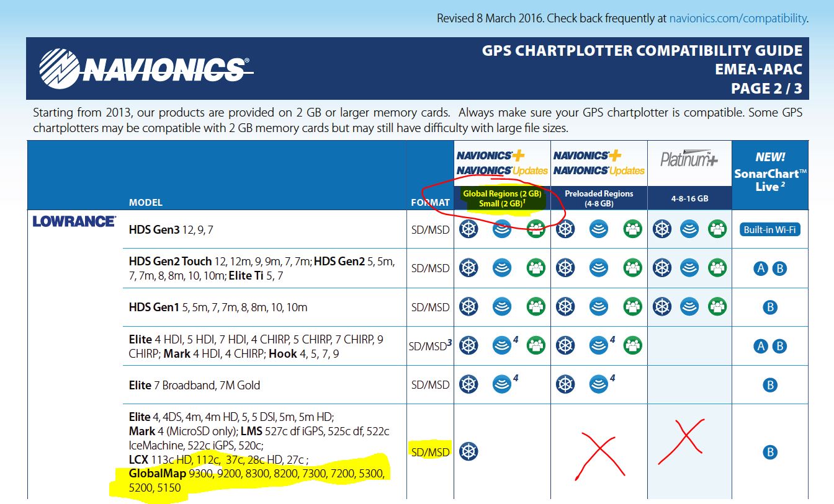Click HDS Gen2 Touch Preloaded Regions ship wheel icon
This screenshot has width=834, height=504.
pyautogui.click(x=565, y=268)
